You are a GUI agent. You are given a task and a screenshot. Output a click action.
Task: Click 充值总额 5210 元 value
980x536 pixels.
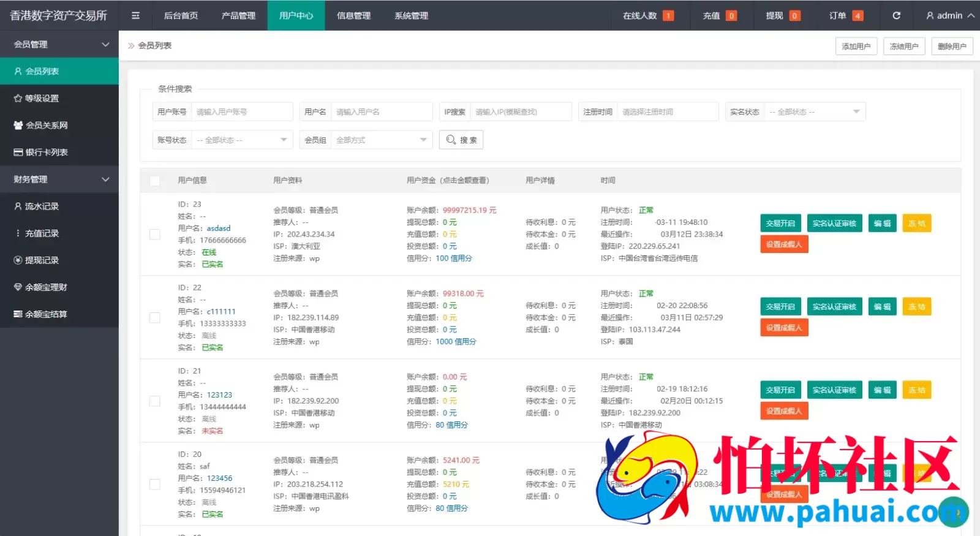tap(456, 484)
